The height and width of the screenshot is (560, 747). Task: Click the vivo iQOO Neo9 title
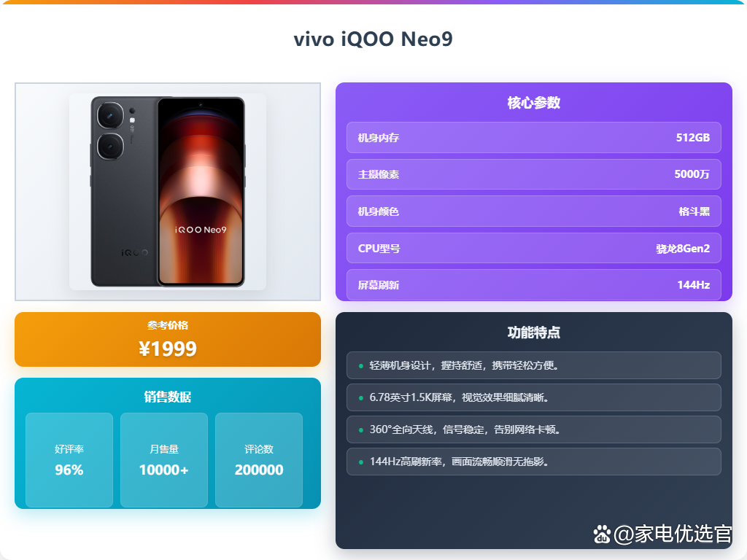pyautogui.click(x=373, y=39)
